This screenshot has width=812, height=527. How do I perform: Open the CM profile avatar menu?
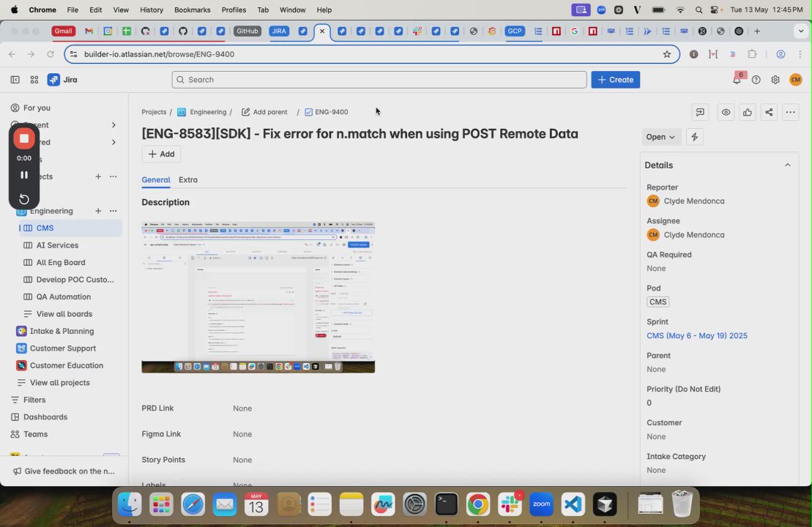coord(795,80)
